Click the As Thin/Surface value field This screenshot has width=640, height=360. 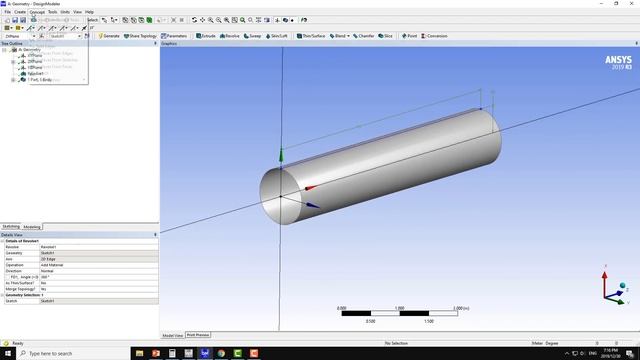(99, 283)
